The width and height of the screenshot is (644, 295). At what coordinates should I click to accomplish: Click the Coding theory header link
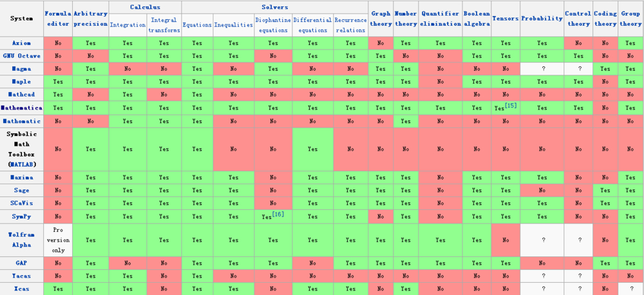pos(605,19)
